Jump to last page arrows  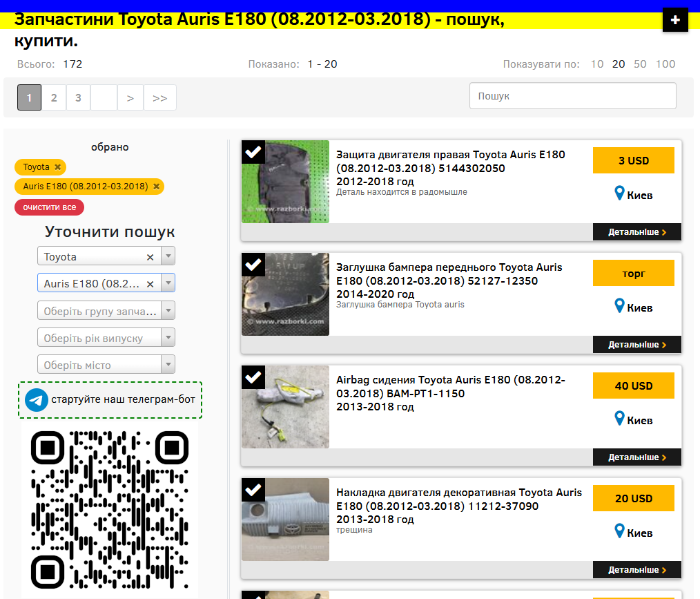(160, 97)
